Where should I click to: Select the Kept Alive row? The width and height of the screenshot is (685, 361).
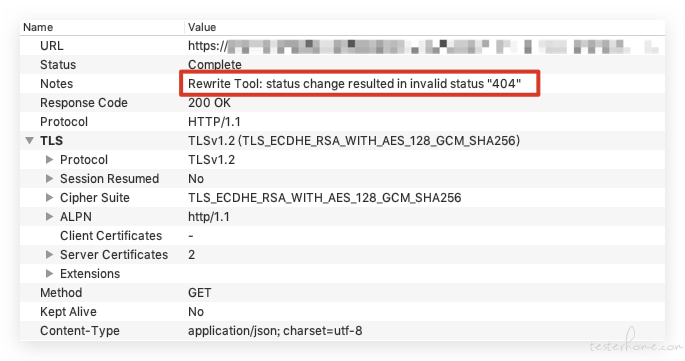click(x=342, y=312)
